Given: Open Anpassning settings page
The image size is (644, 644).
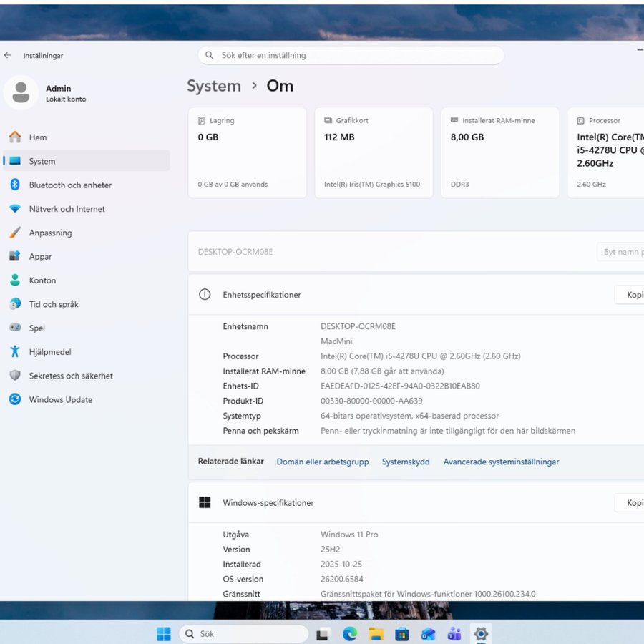Looking at the screenshot, I should pyautogui.click(x=50, y=233).
